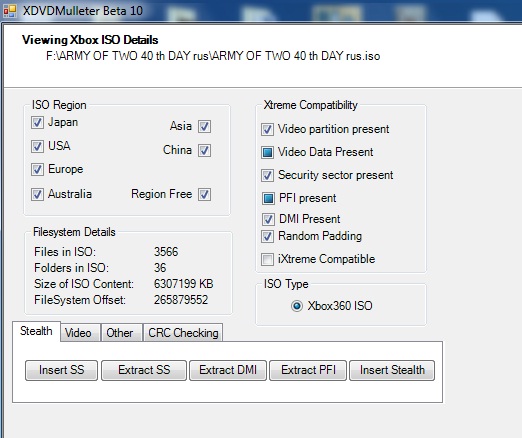
Task: Select the Xbox360 ISO radio button
Action: [x=297, y=306]
